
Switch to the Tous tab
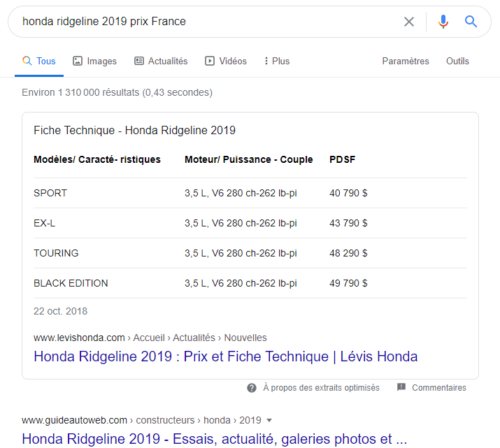pyautogui.click(x=39, y=61)
